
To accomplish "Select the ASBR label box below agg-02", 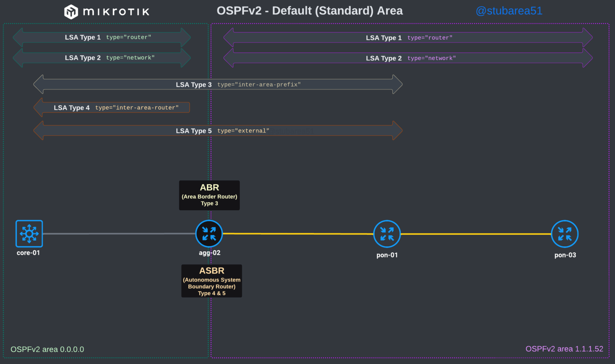I will (211, 281).
